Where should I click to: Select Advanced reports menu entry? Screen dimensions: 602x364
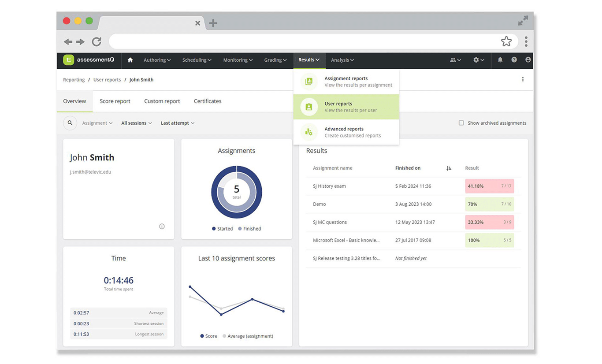(346, 132)
